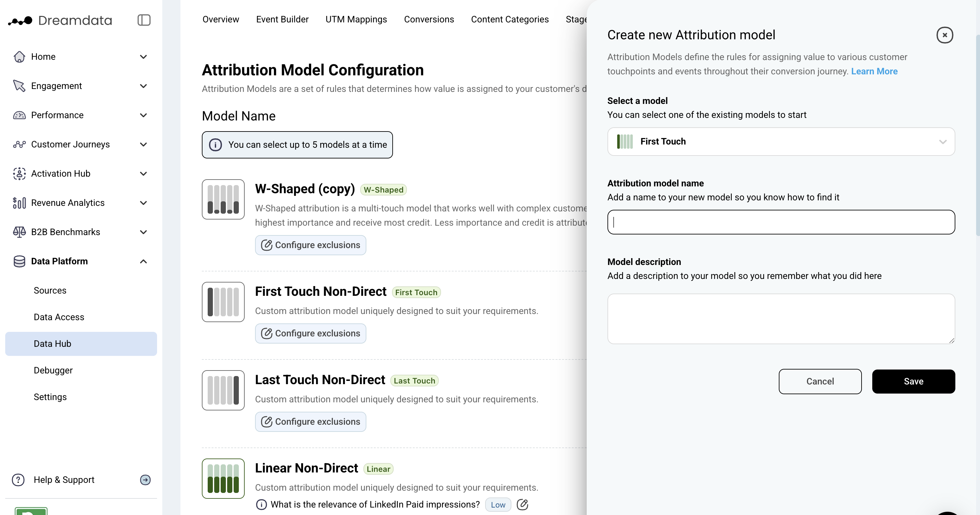Click the Dreamdata logo
The image size is (980, 515).
click(60, 20)
